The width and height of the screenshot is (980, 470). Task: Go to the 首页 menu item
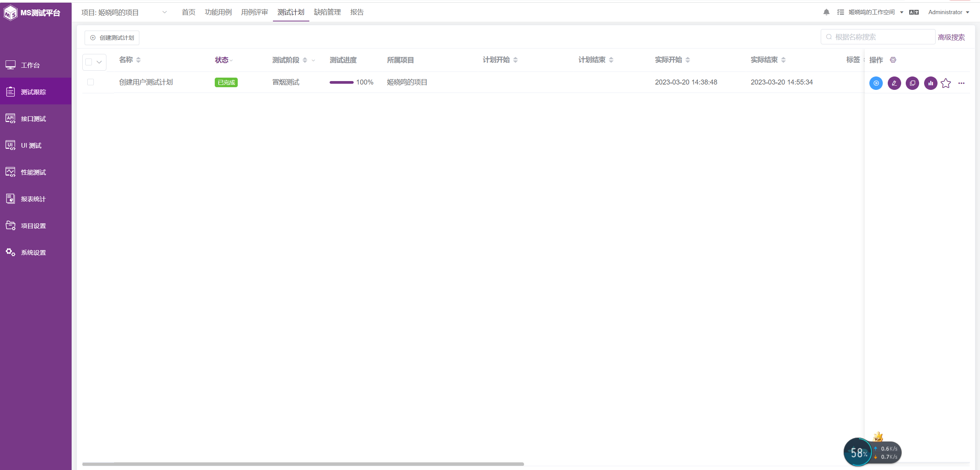point(188,12)
